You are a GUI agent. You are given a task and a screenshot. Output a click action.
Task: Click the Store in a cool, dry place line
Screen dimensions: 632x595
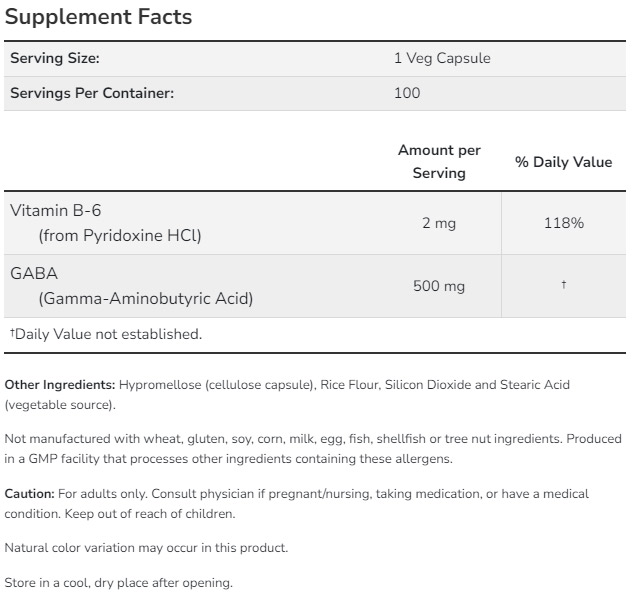pyautogui.click(x=118, y=583)
